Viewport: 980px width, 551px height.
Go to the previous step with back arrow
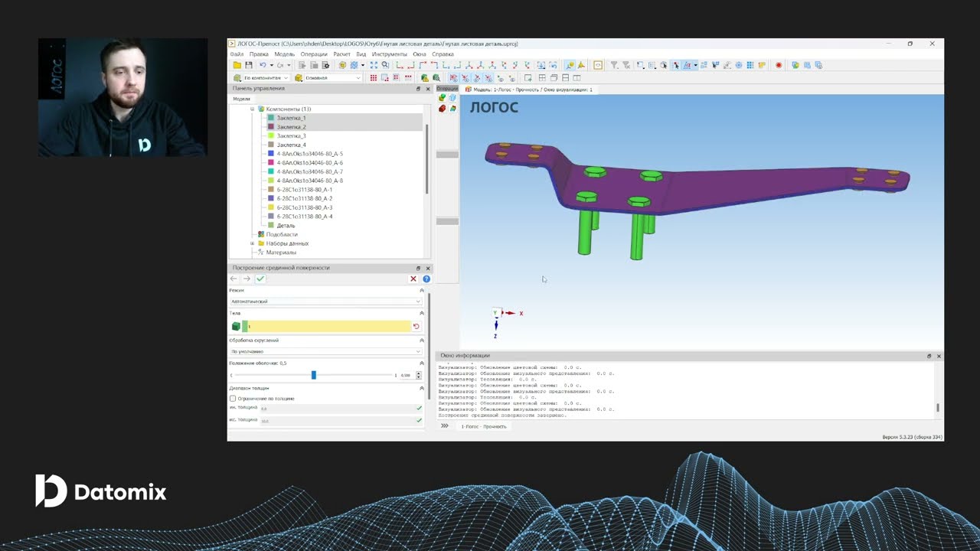tap(234, 279)
